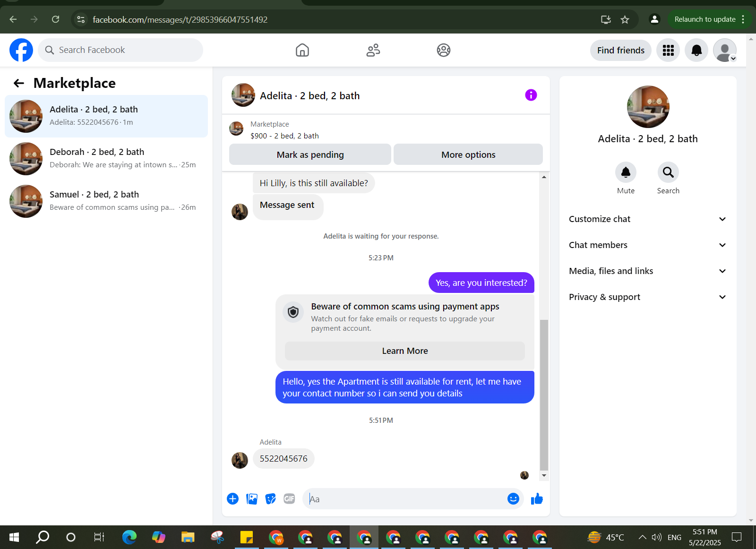This screenshot has width=756, height=549.
Task: Select the message "5522045676"
Action: point(283,459)
